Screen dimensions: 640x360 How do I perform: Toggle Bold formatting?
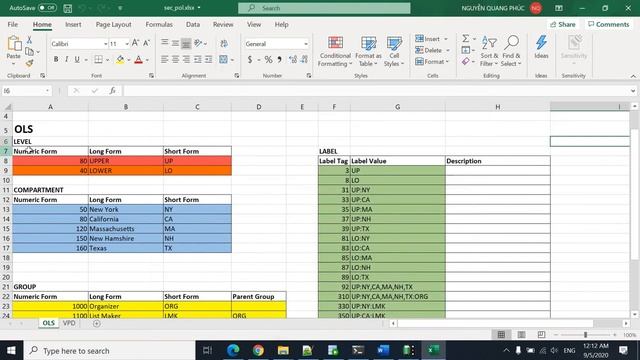coord(56,60)
